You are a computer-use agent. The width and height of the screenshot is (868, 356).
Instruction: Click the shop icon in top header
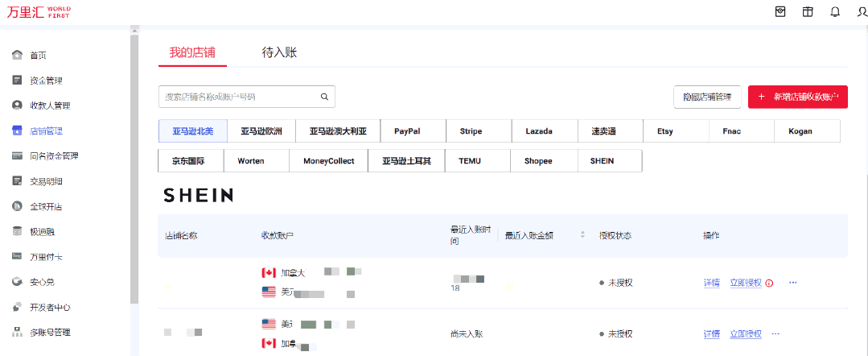pyautogui.click(x=780, y=11)
